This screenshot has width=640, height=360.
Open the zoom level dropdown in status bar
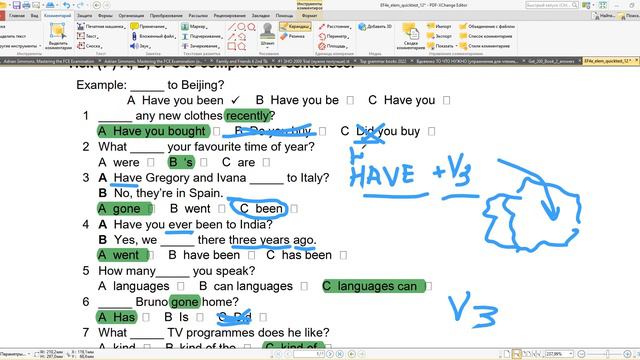571,354
